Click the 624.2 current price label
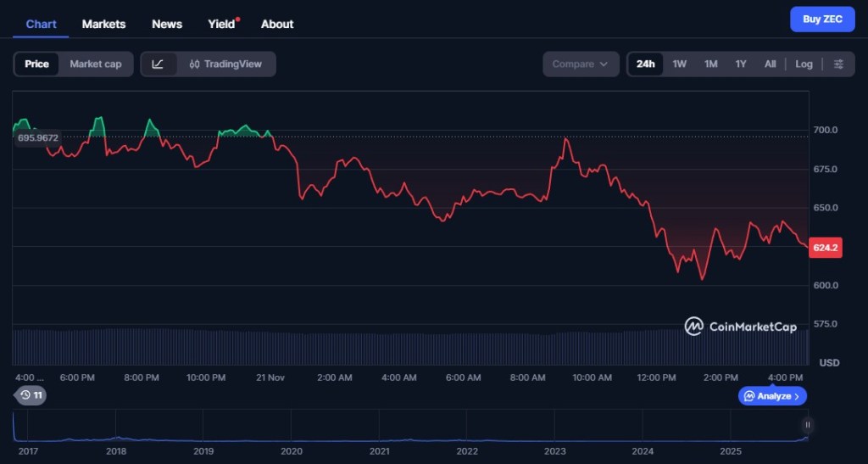 [826, 248]
